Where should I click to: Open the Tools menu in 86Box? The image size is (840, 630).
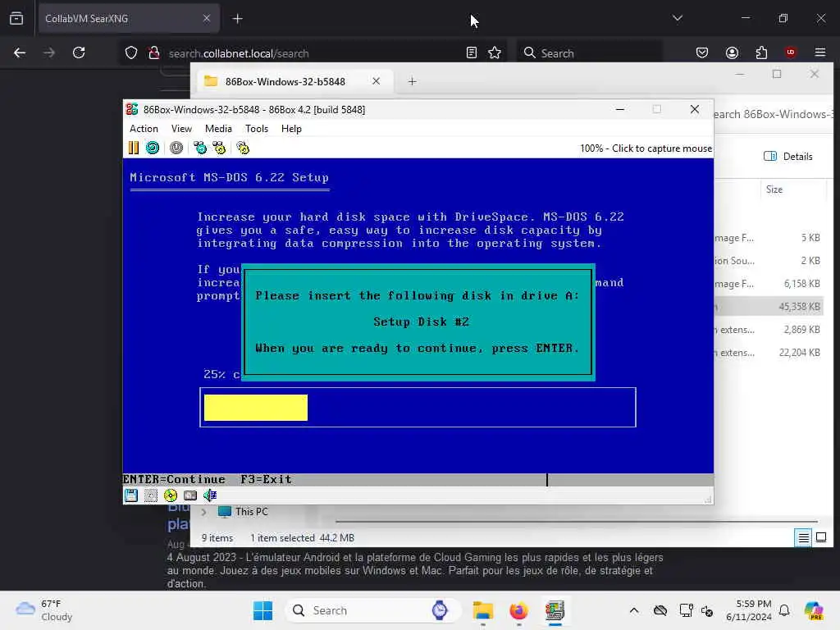(x=257, y=129)
